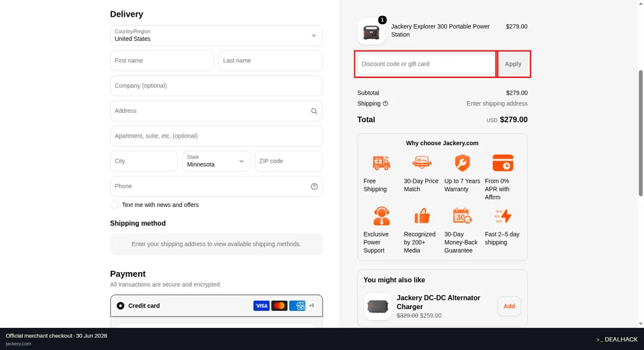This screenshot has height=350, width=644.
Task: Click the Enter shipping address text
Action: (x=497, y=103)
